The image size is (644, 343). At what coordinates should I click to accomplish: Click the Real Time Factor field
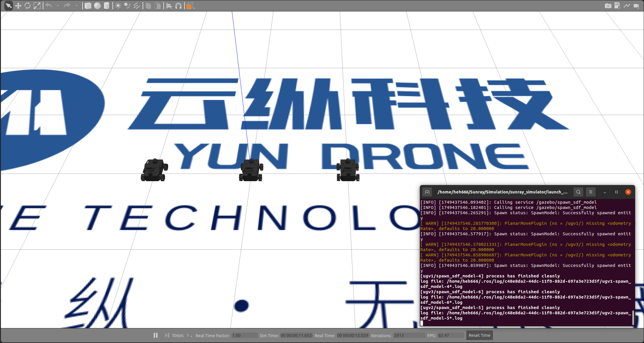244,335
